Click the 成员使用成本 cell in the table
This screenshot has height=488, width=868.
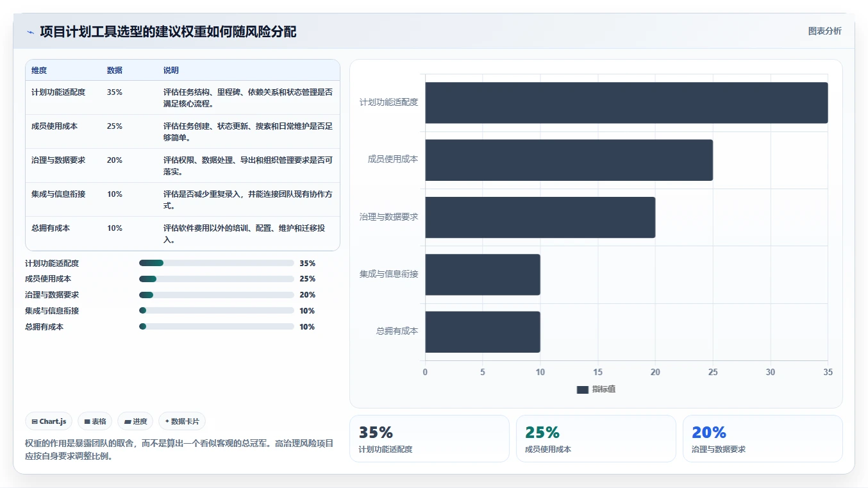pos(54,126)
